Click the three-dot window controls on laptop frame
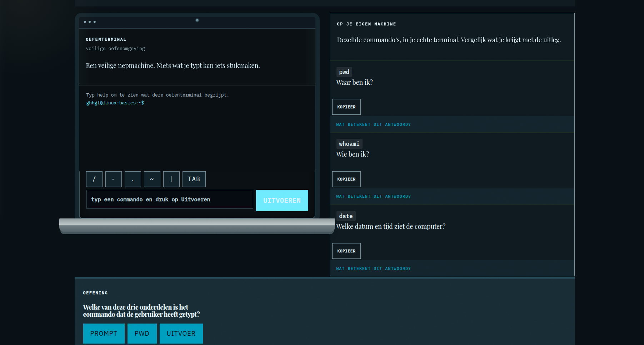This screenshot has width=644, height=345. coord(90,22)
